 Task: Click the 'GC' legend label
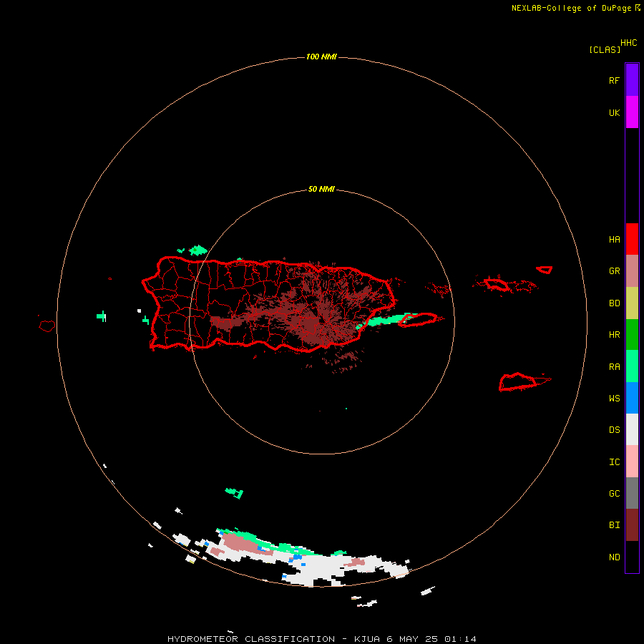[x=614, y=494]
